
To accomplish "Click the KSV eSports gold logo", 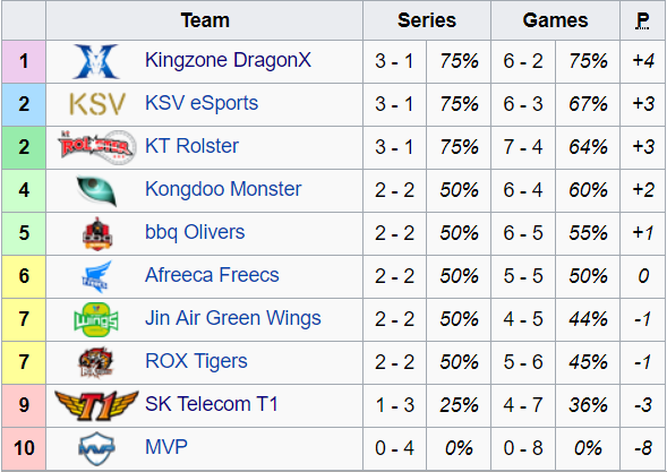I will [97, 104].
